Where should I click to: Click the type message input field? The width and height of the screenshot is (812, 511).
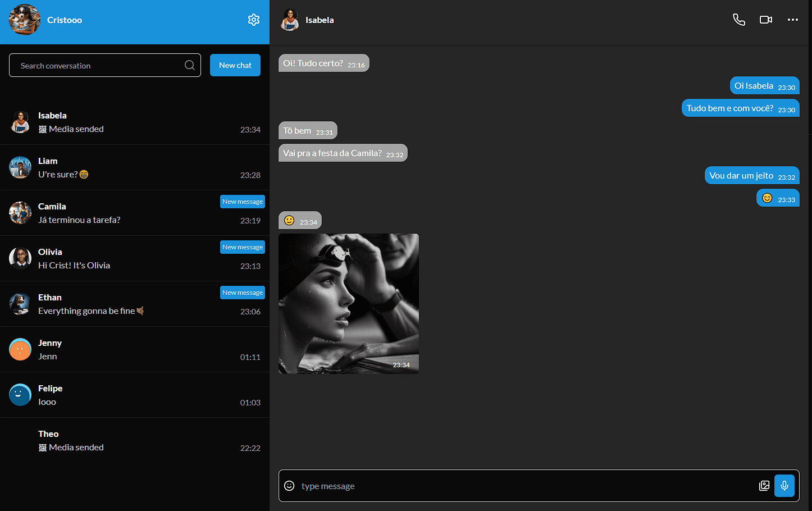coord(526,486)
